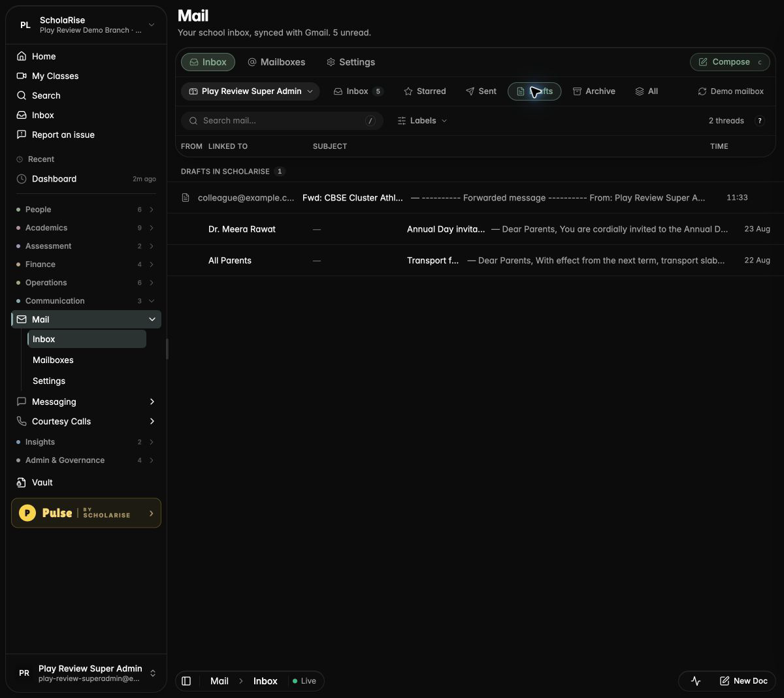This screenshot has width=784, height=698.
Task: Open the Pulse by ScholaRise banner
Action: (86, 513)
